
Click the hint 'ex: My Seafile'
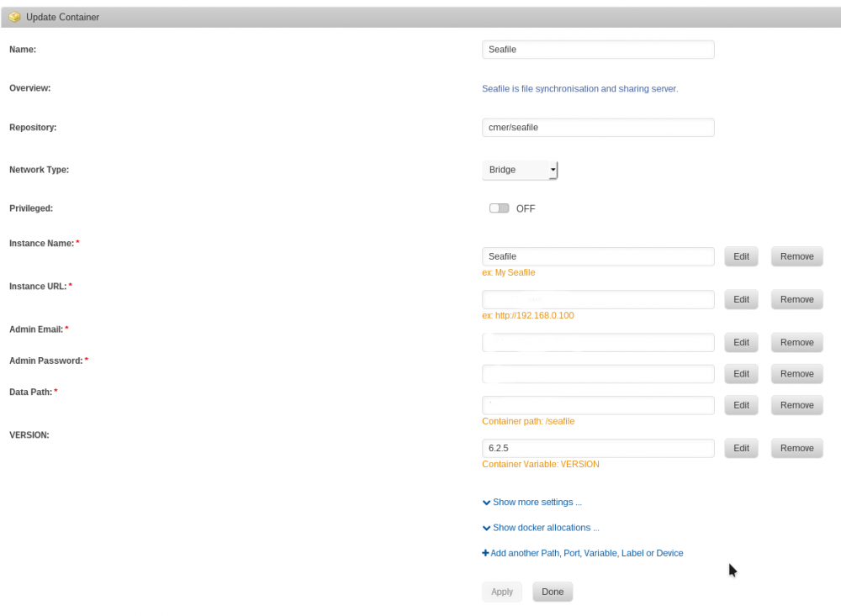point(509,273)
